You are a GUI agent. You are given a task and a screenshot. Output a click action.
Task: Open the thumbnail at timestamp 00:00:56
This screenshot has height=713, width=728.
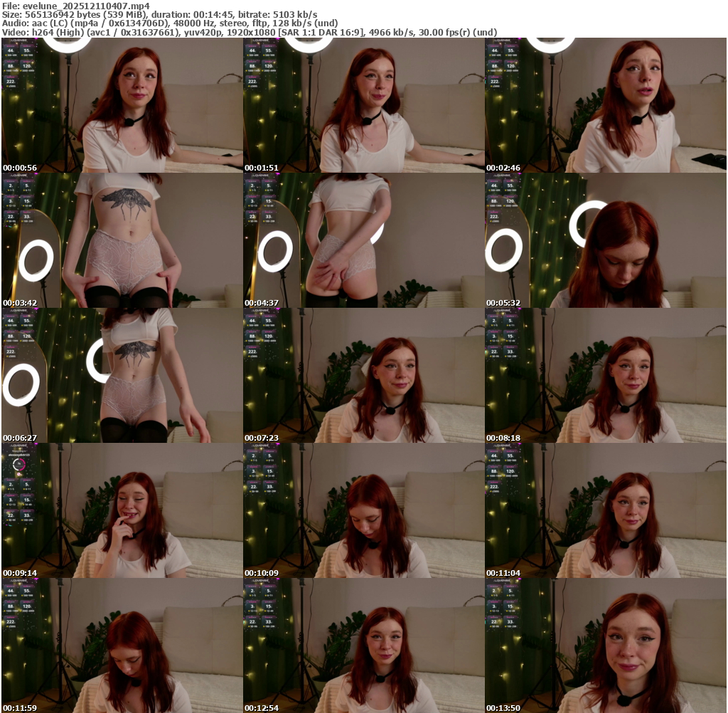pyautogui.click(x=122, y=104)
